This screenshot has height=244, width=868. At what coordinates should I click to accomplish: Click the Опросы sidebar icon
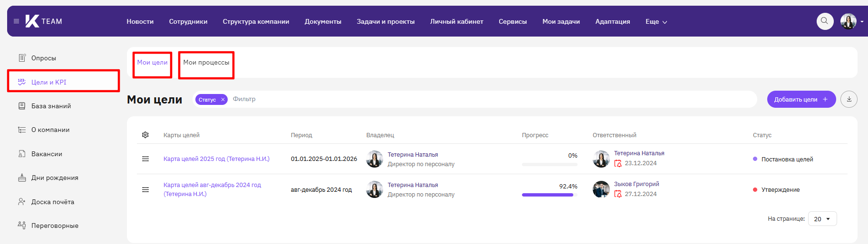(x=22, y=58)
